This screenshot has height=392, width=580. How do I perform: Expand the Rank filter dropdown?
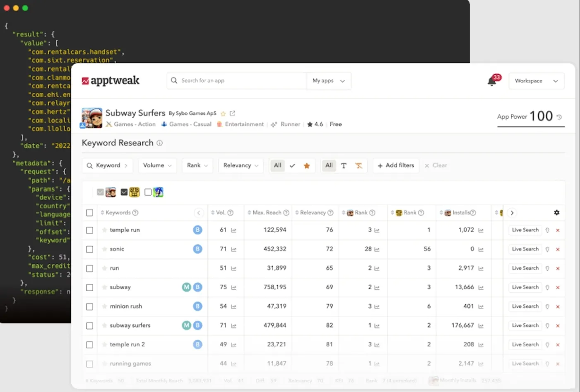coord(197,165)
